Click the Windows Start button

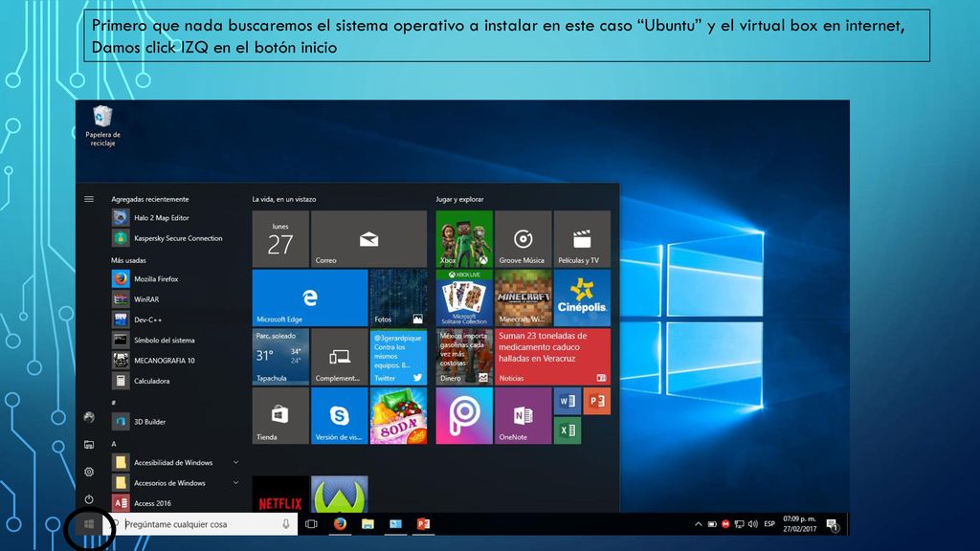(x=89, y=524)
